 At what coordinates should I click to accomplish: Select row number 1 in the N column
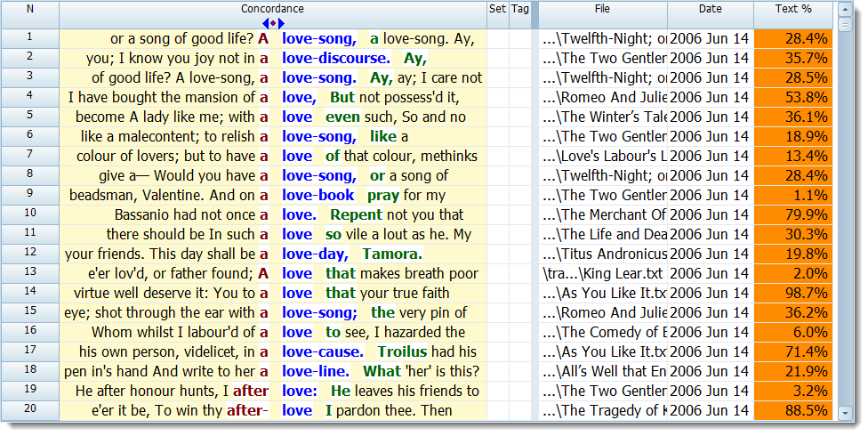pos(30,38)
